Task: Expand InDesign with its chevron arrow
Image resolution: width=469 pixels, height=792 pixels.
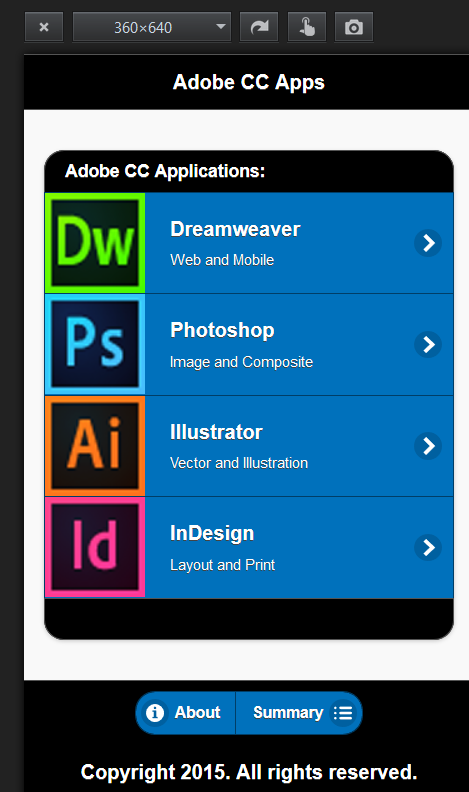Action: point(428,548)
